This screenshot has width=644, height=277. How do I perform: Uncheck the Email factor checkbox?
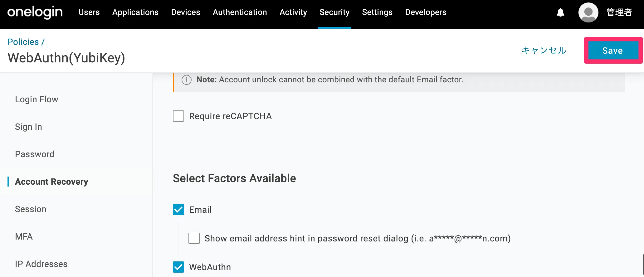click(178, 210)
